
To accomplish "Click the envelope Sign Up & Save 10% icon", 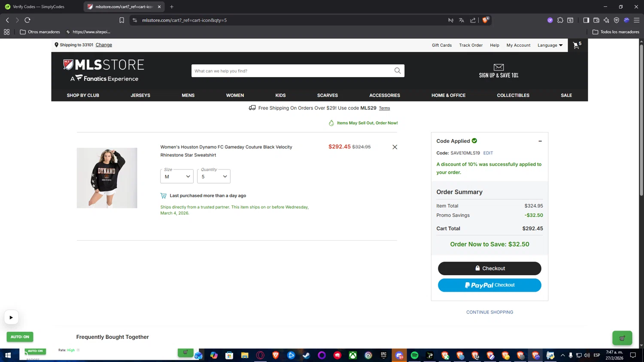I will tap(498, 67).
